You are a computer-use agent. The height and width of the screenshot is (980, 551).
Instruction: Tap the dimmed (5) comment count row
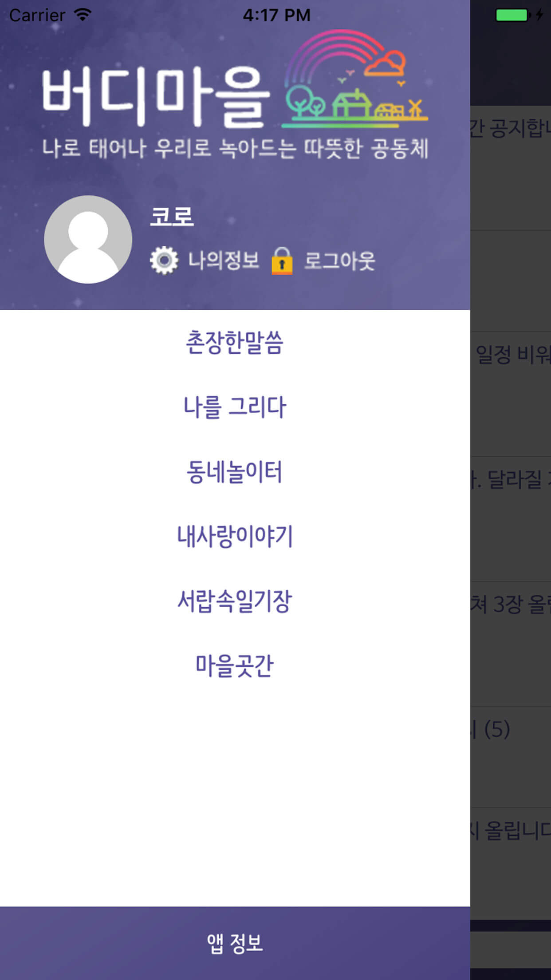point(511,757)
